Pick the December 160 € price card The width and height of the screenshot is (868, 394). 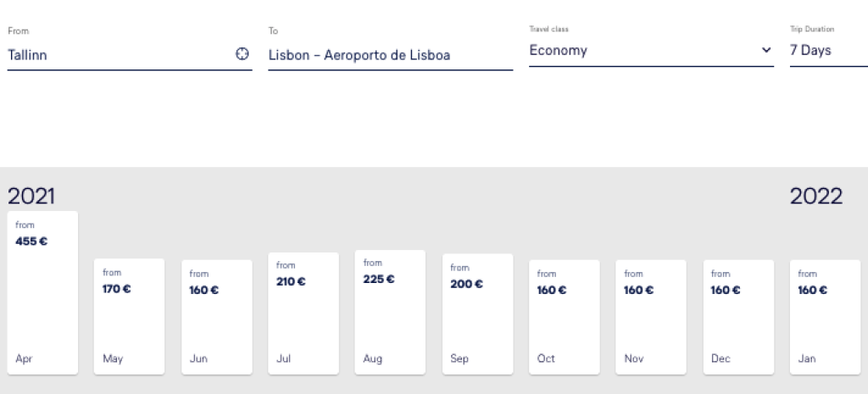coord(738,316)
